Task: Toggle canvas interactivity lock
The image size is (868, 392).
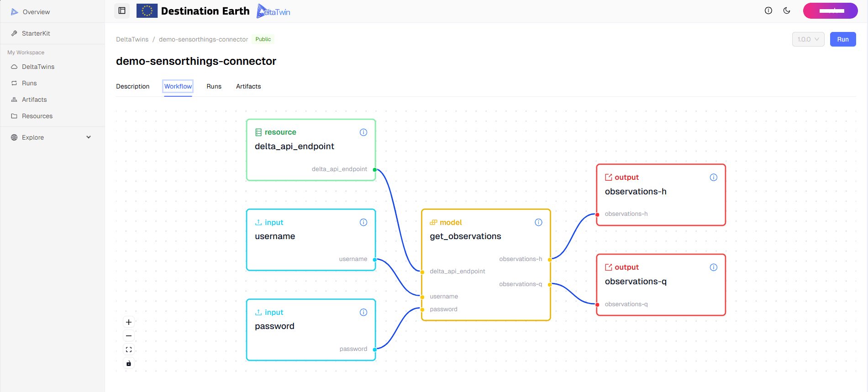Action: click(x=129, y=363)
